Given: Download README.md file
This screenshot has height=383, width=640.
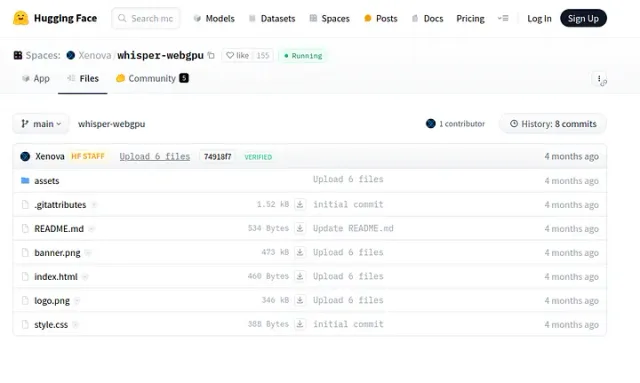Looking at the screenshot, I should click(x=300, y=228).
